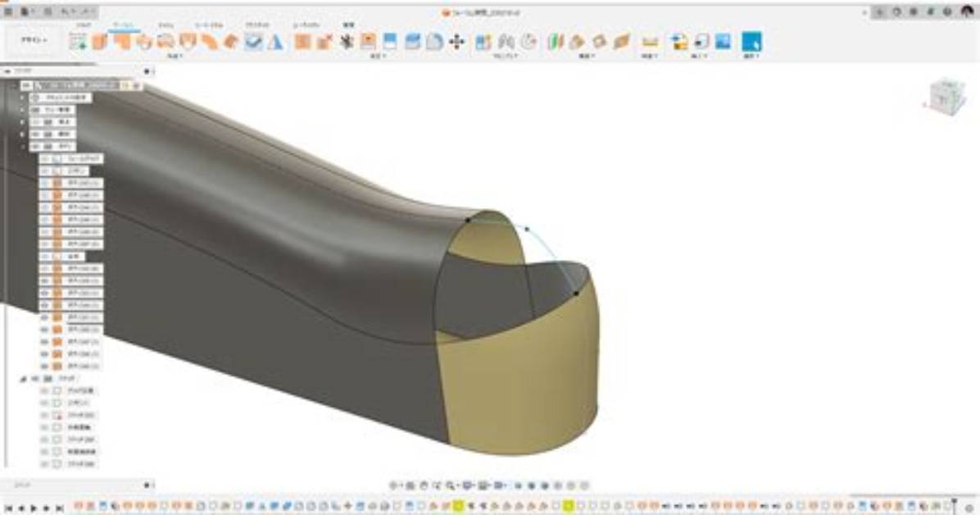
Task: Collapse the Browser panel header
Action: pos(7,71)
